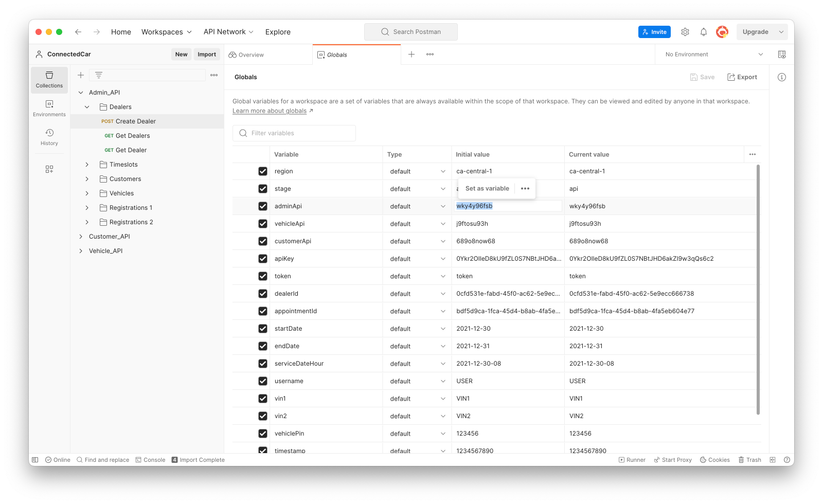This screenshot has width=823, height=504.
Task: Open Runner from status bar
Action: 632,460
